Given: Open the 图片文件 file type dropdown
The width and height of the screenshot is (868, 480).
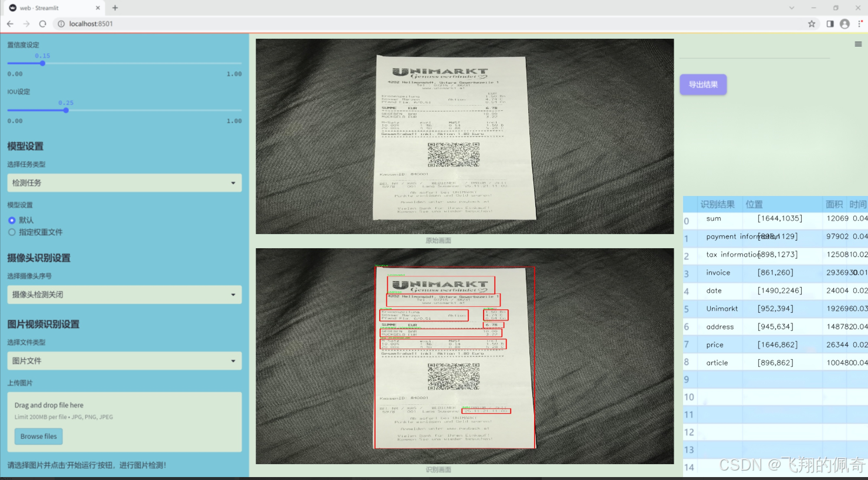Looking at the screenshot, I should pos(124,361).
